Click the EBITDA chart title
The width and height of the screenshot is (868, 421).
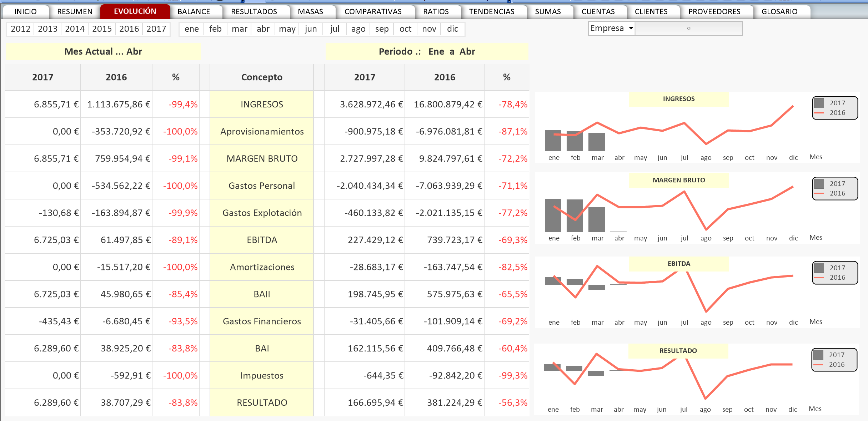pyautogui.click(x=679, y=264)
